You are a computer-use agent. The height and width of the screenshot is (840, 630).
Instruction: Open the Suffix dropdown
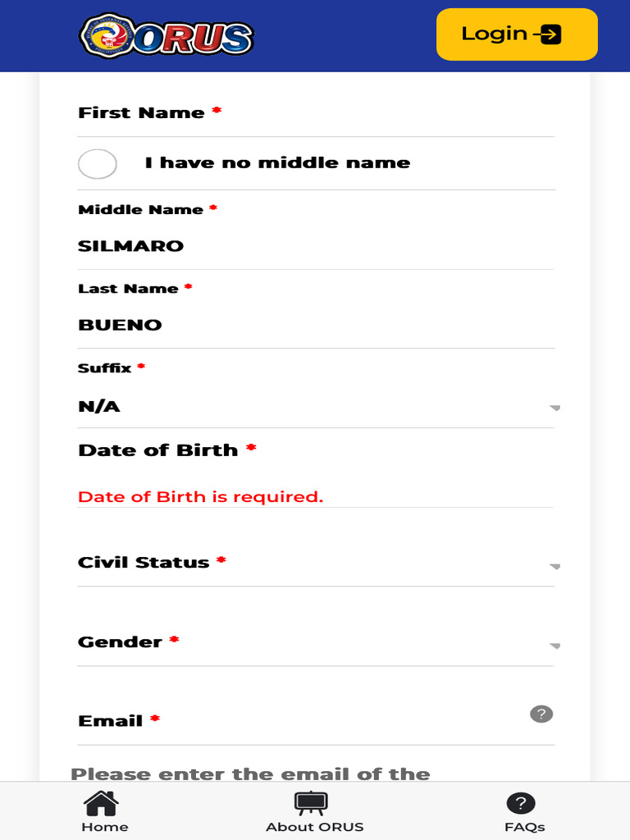(x=316, y=406)
